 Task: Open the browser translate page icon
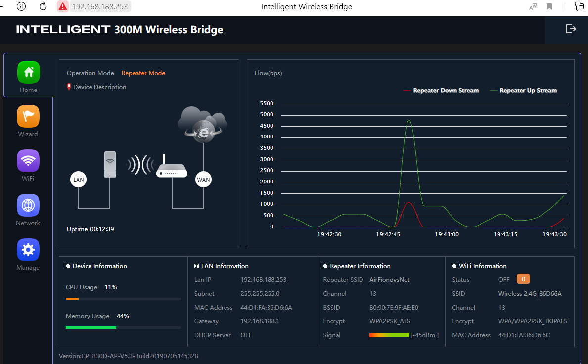pos(533,7)
